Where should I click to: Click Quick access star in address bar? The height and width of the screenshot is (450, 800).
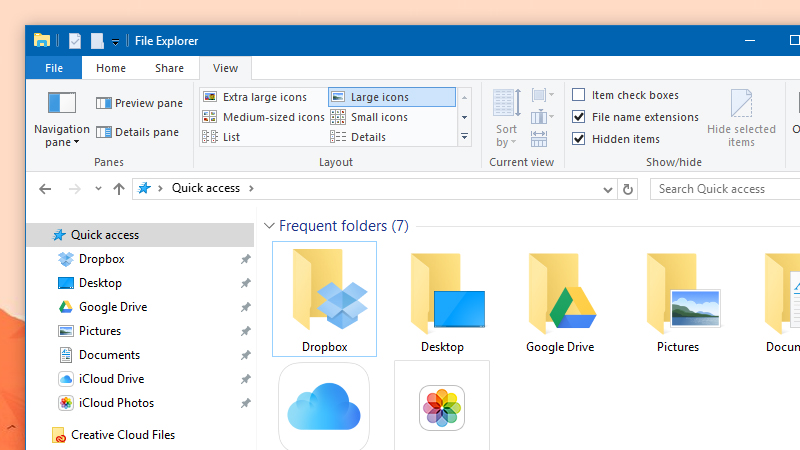tap(144, 188)
